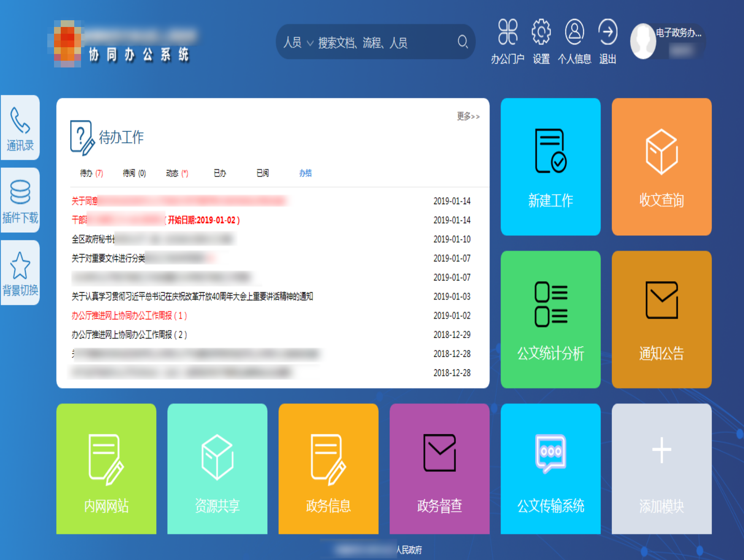Click the 2019-01-10 date entry
744x560 pixels.
point(452,239)
